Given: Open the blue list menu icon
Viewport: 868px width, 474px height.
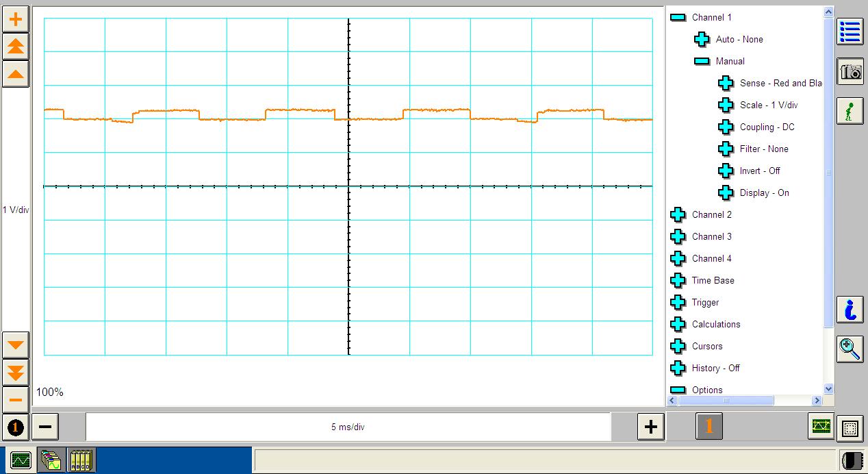Looking at the screenshot, I should coord(850,32).
